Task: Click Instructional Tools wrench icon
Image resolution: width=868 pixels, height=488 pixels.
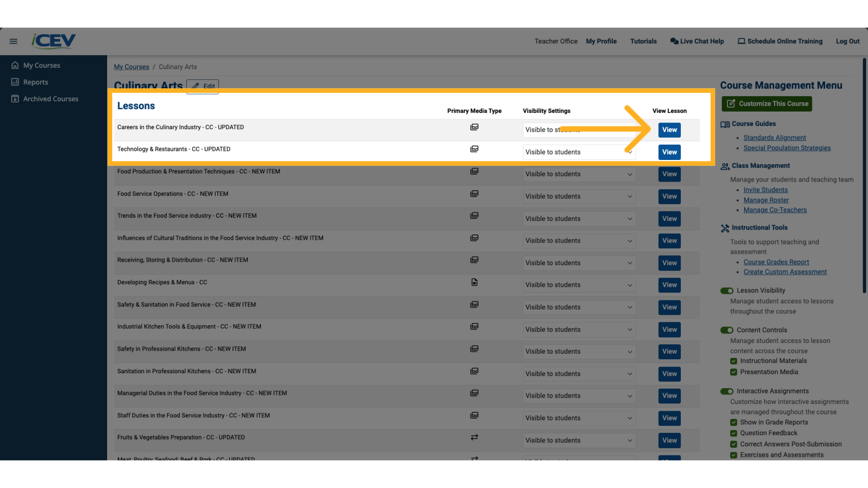Action: point(725,228)
